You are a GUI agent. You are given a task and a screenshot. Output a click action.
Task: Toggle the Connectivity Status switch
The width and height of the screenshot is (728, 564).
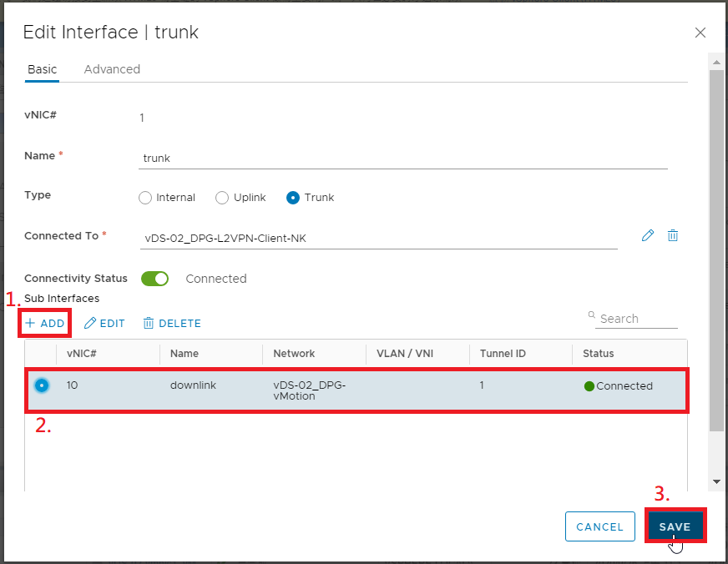click(154, 279)
